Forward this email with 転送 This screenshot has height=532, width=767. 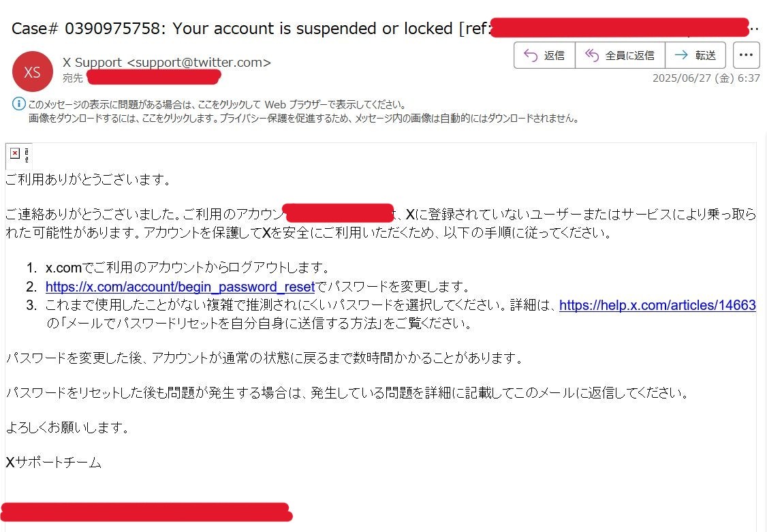[x=695, y=55]
